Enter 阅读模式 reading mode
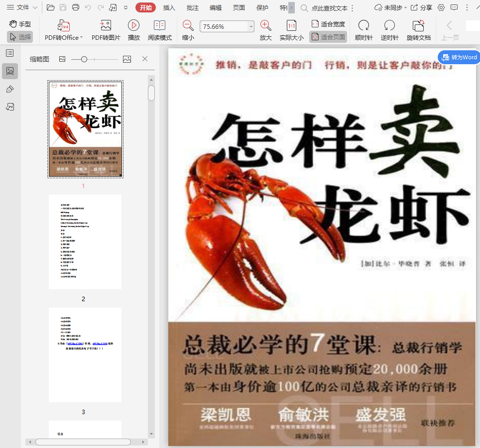 [x=159, y=26]
